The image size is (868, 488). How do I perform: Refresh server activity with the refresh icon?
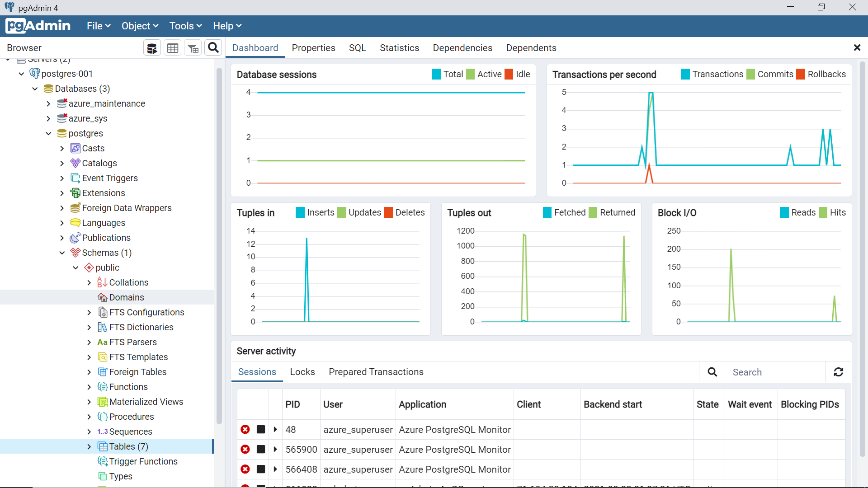tap(838, 372)
